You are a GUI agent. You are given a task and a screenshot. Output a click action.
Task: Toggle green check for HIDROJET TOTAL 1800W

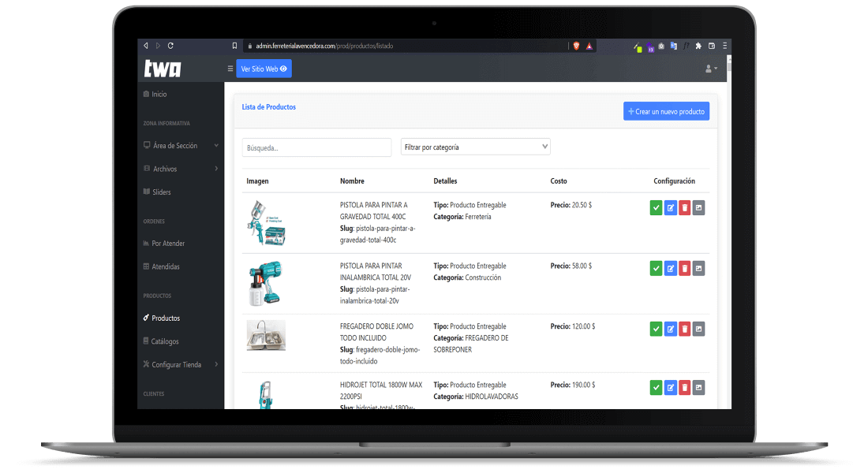pyautogui.click(x=656, y=387)
